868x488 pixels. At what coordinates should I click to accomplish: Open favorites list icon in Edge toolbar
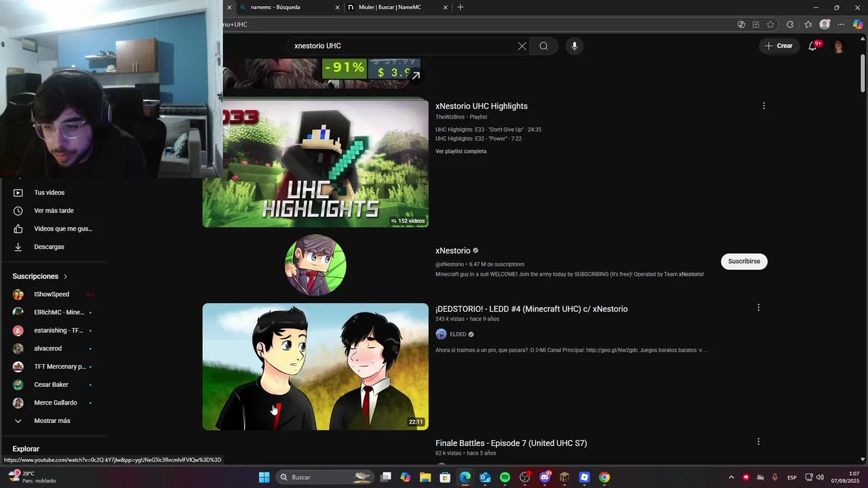tap(808, 24)
